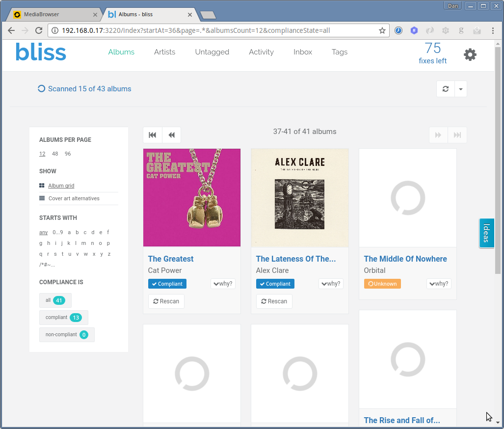504x429 pixels.
Task: Close the MediaBrowser tab
Action: (95, 14)
